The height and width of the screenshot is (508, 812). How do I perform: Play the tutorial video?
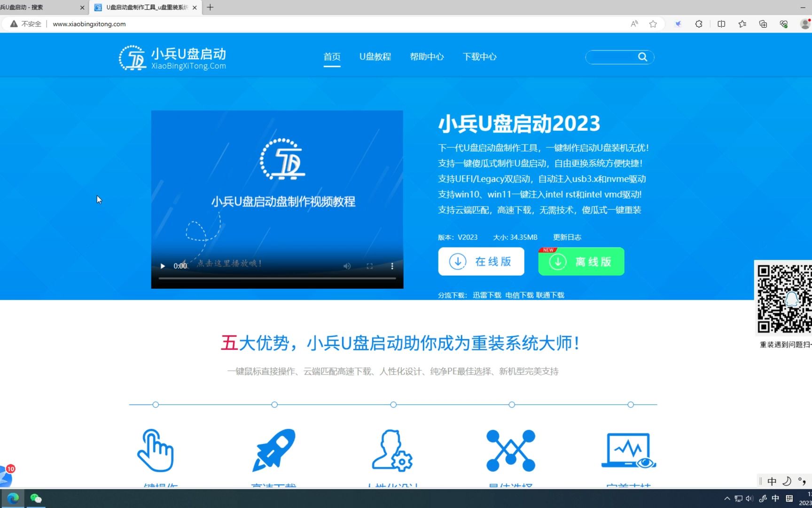pyautogui.click(x=163, y=266)
